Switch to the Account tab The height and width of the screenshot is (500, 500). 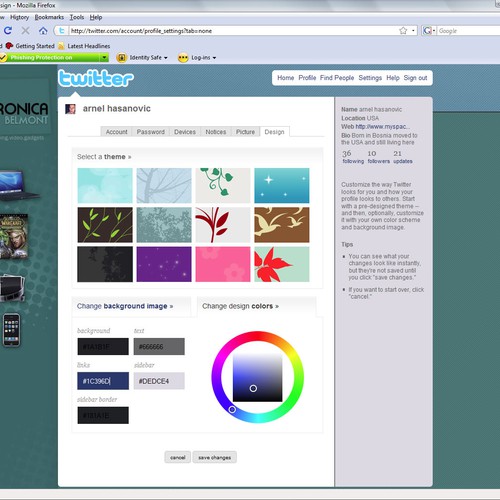(116, 132)
